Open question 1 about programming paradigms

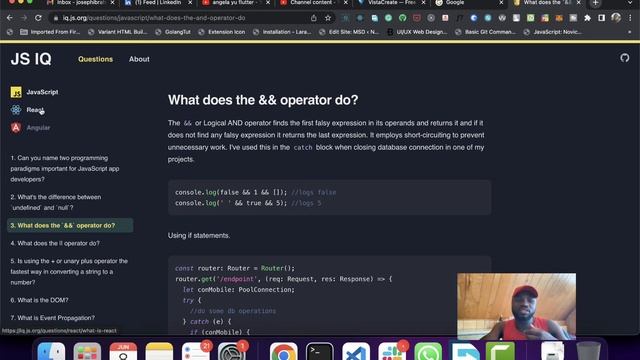pos(65,169)
